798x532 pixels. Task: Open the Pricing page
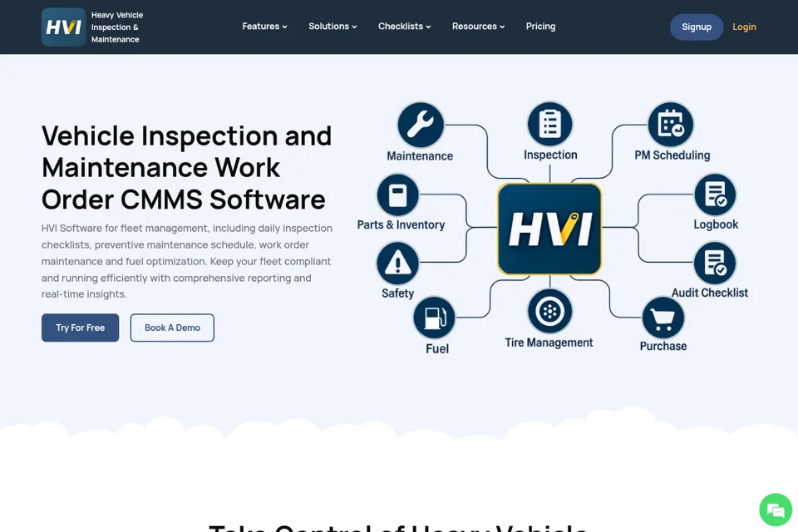click(540, 27)
